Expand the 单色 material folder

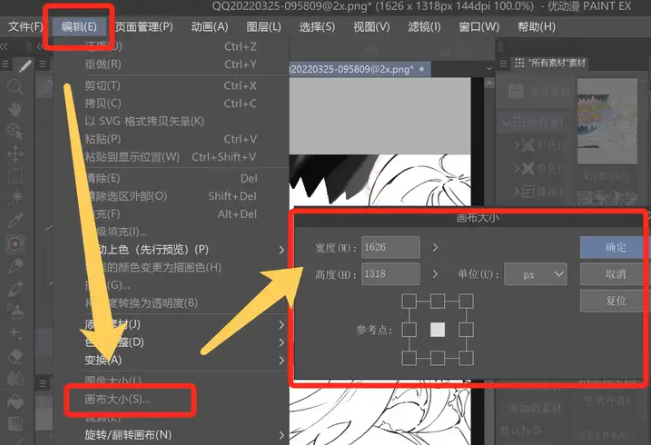pos(517,168)
